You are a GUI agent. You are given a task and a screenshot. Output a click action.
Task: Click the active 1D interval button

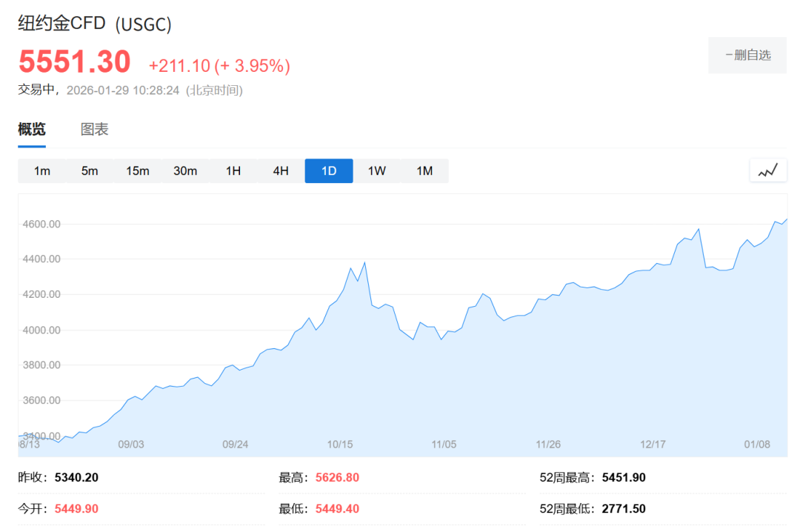tap(329, 171)
